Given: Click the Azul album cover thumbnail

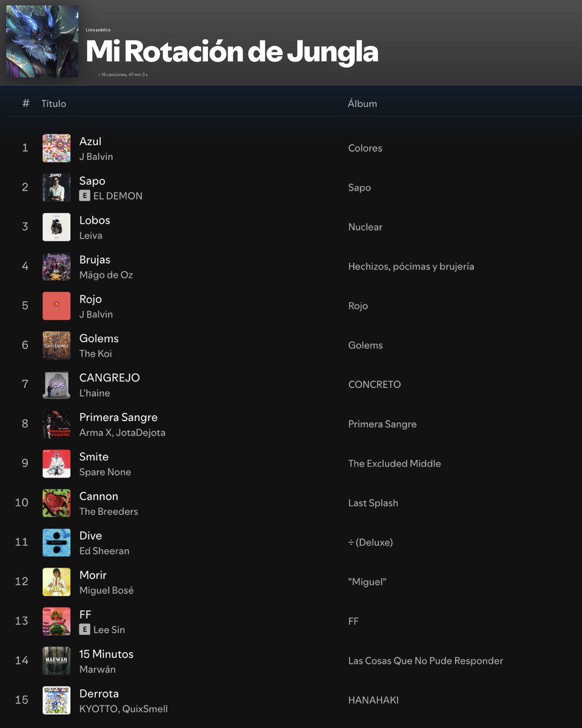Looking at the screenshot, I should 56,148.
